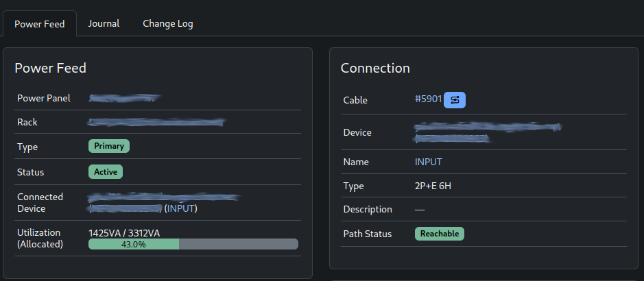
Task: Click the Active status badge
Action: click(106, 172)
